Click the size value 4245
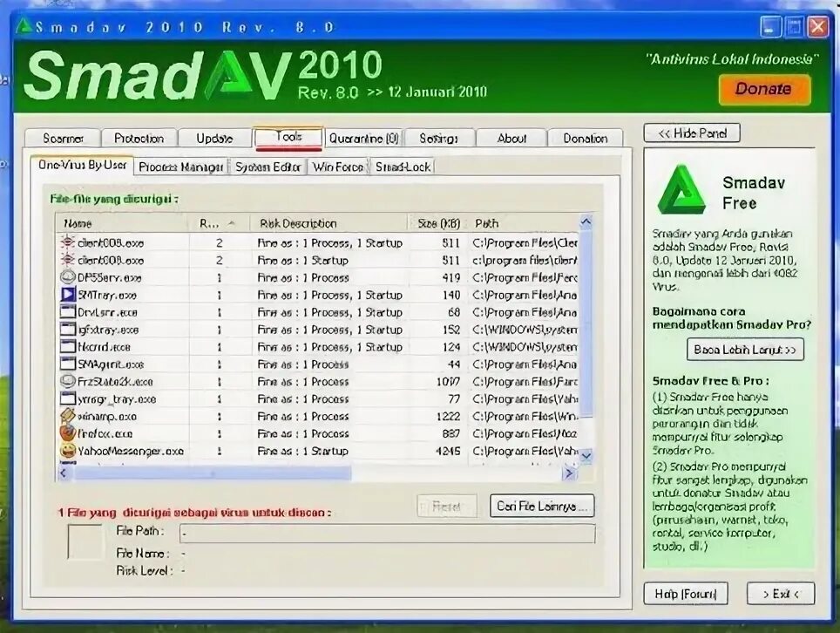 (x=448, y=451)
